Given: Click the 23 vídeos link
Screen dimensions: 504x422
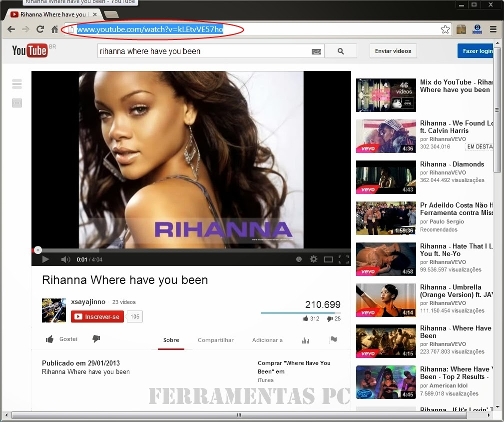Looking at the screenshot, I should [124, 302].
